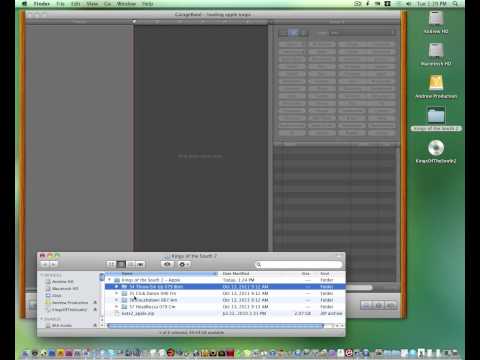Switch Finder to Cover Flow view

pos(140,264)
